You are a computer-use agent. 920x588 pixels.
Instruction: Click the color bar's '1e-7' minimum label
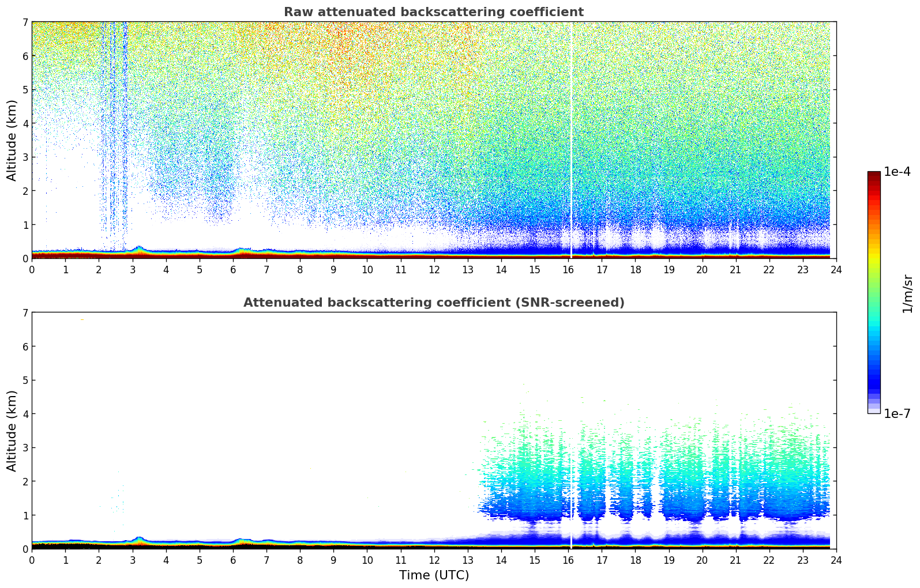[897, 414]
